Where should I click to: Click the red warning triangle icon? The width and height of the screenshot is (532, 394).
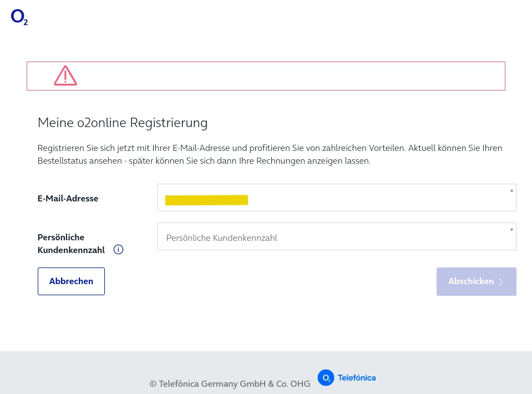pos(65,76)
